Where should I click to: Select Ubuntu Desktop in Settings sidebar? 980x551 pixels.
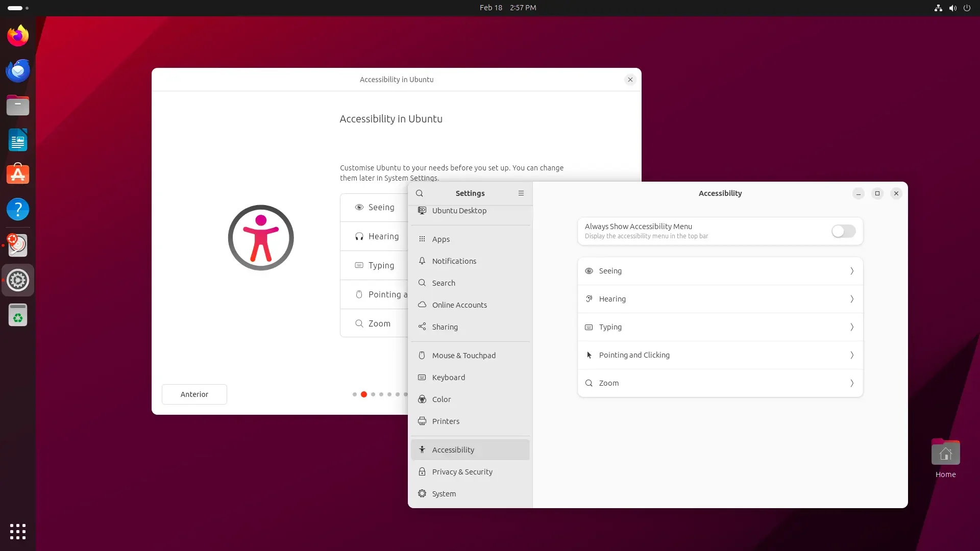point(470,211)
